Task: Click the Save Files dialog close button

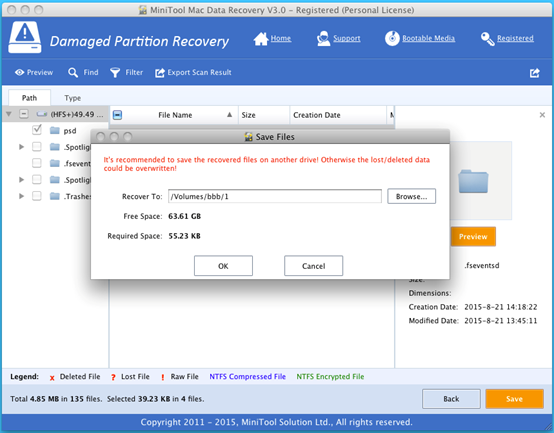Action: [x=101, y=137]
